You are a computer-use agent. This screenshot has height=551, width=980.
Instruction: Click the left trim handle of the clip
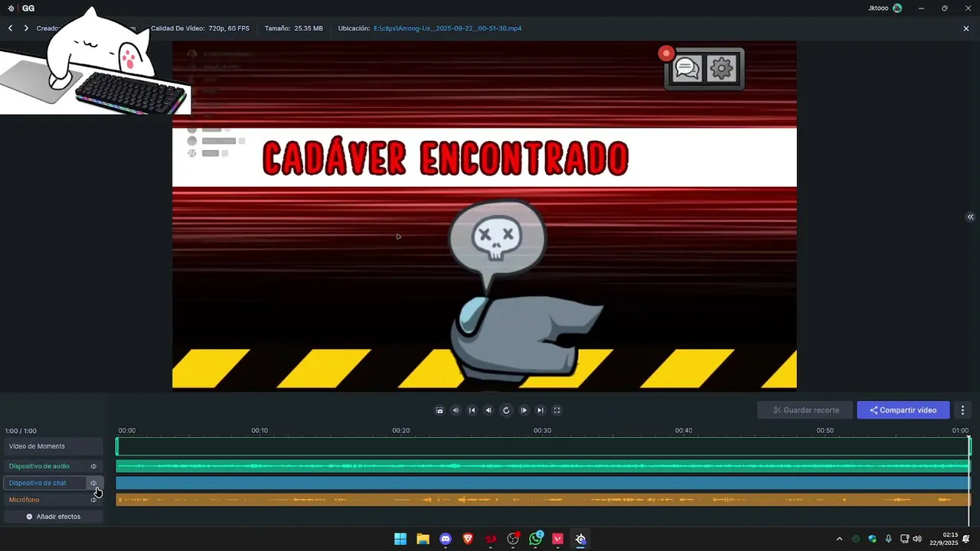(117, 446)
